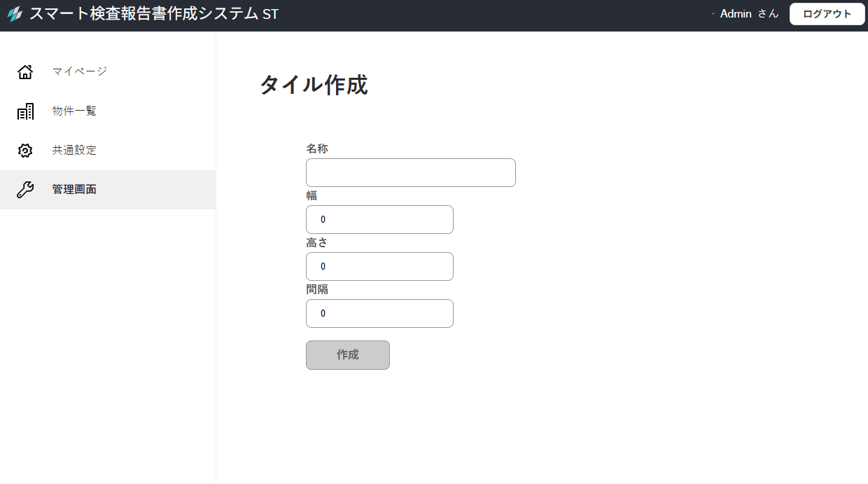Click the app logo icon in header
The height and width of the screenshot is (484, 868).
click(15, 14)
